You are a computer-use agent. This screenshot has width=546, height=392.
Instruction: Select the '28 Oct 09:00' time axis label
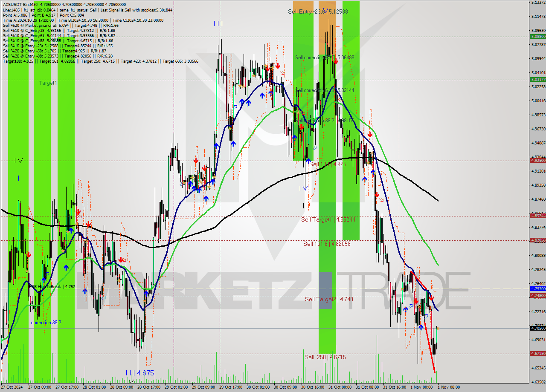[121, 387]
